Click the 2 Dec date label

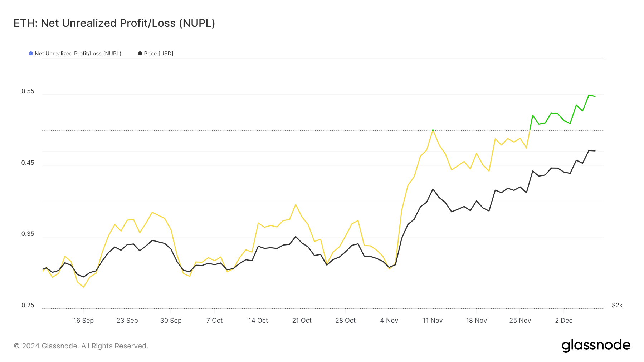click(563, 321)
